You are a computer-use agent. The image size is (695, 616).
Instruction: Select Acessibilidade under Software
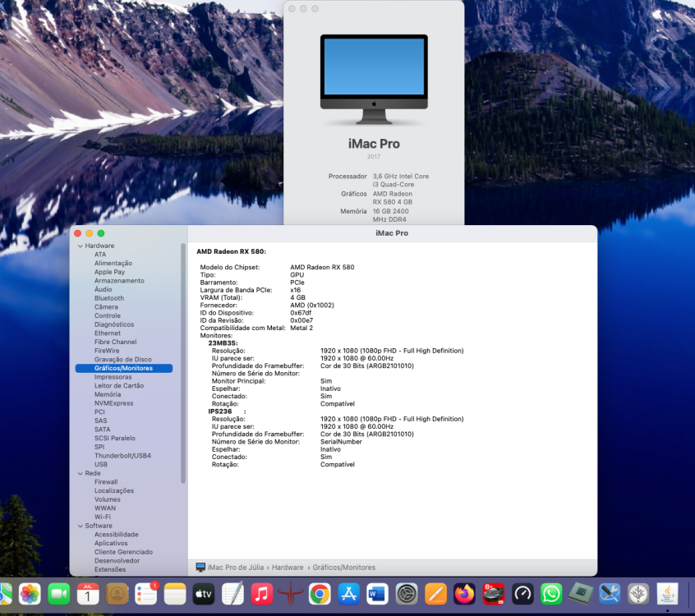point(116,535)
